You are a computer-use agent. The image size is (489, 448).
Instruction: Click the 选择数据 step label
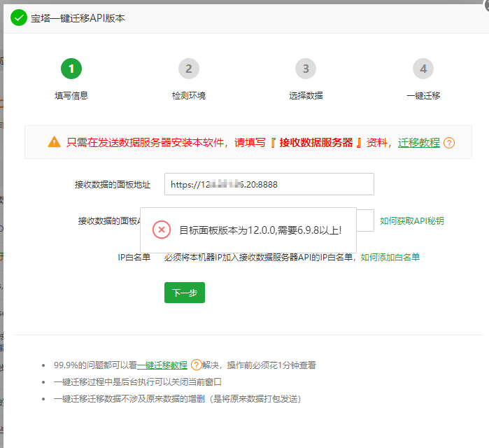pos(306,95)
